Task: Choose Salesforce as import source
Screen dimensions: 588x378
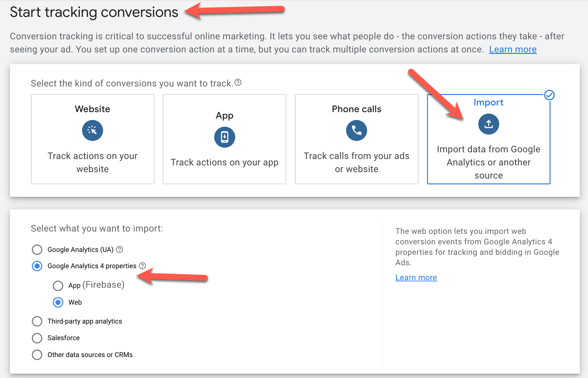Action: pos(37,338)
